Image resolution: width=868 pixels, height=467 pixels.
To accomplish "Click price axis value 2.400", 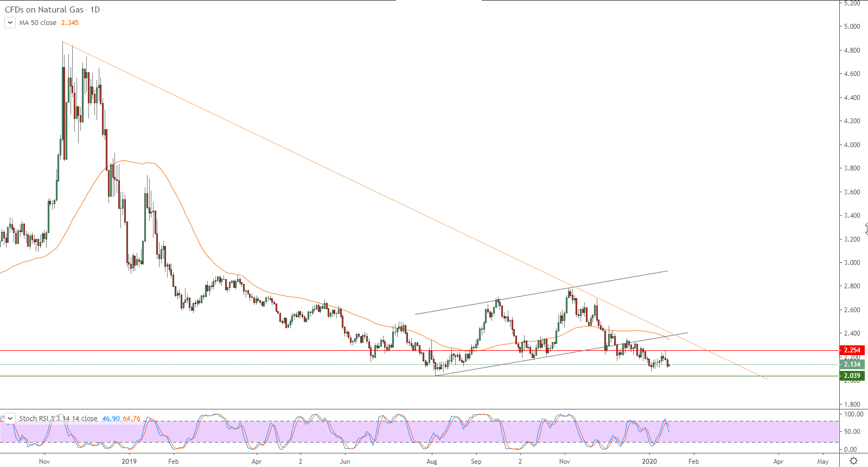I will pos(852,333).
